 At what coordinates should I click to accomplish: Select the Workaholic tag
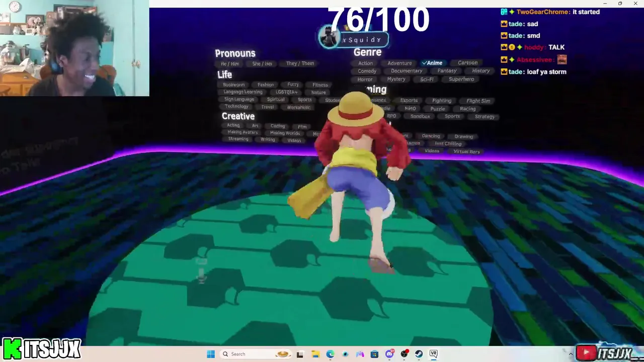tap(299, 108)
